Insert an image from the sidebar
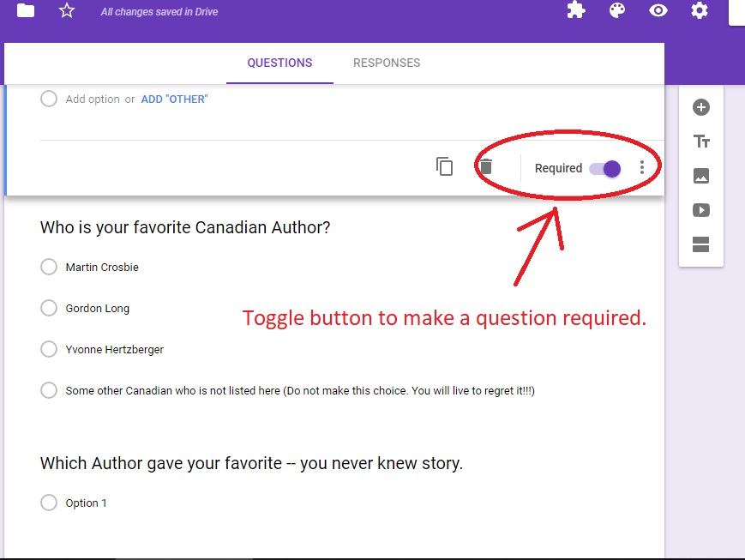The image size is (745, 560). pos(701,176)
